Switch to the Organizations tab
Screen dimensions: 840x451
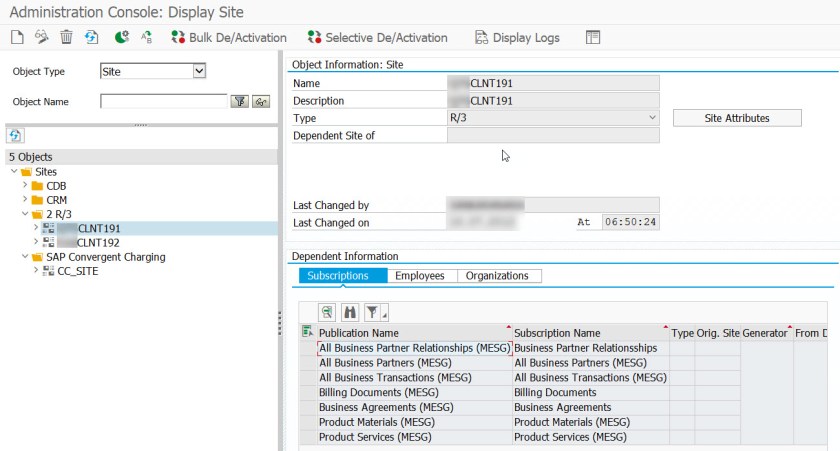click(x=497, y=276)
